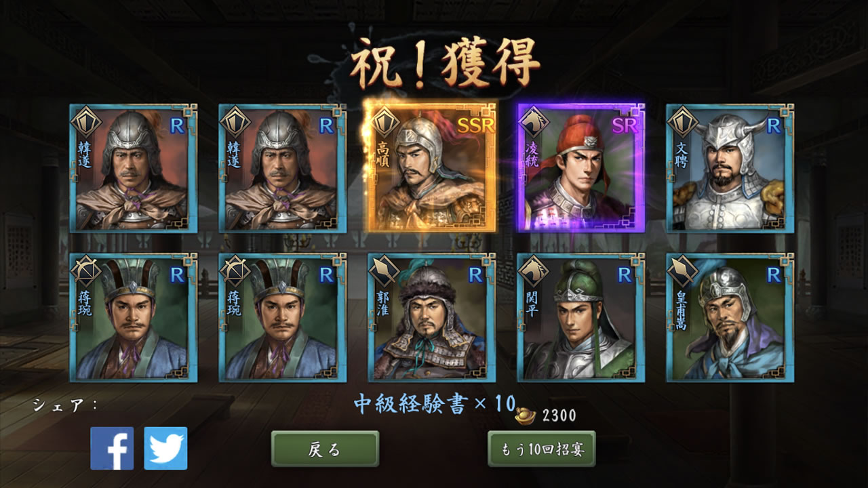
Task: Share result via the Twitter icon
Action: coord(165,448)
